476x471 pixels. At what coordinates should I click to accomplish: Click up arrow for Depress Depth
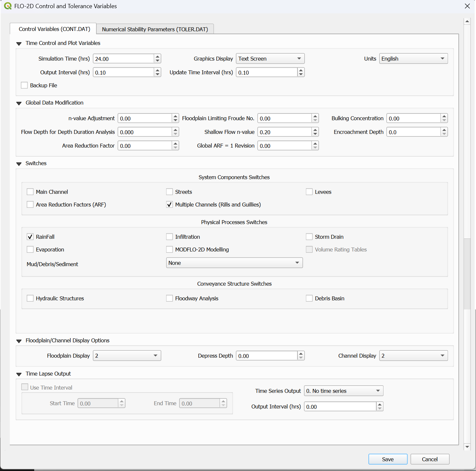tap(301, 354)
